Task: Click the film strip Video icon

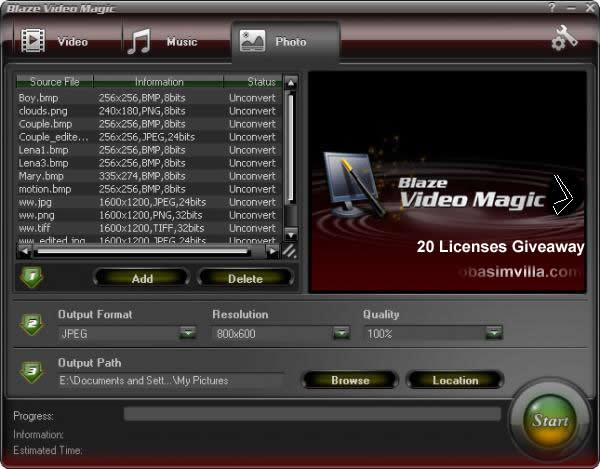Action: (33, 42)
